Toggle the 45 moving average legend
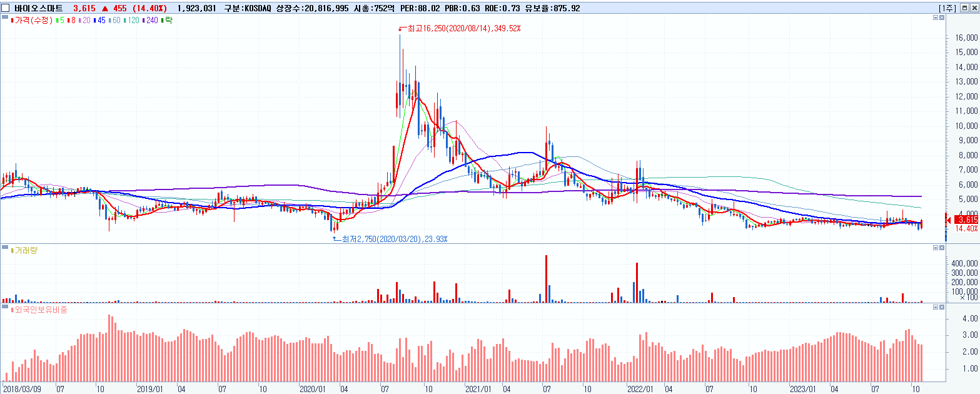 (99, 21)
